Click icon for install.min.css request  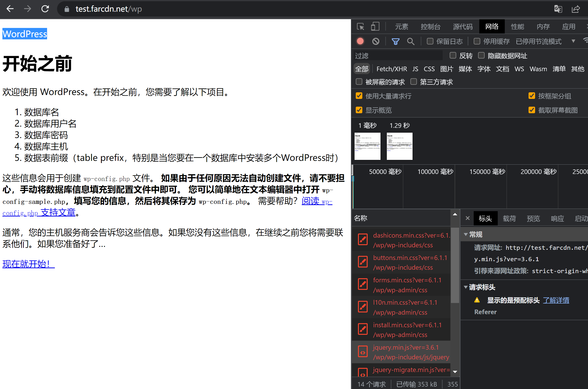click(363, 329)
